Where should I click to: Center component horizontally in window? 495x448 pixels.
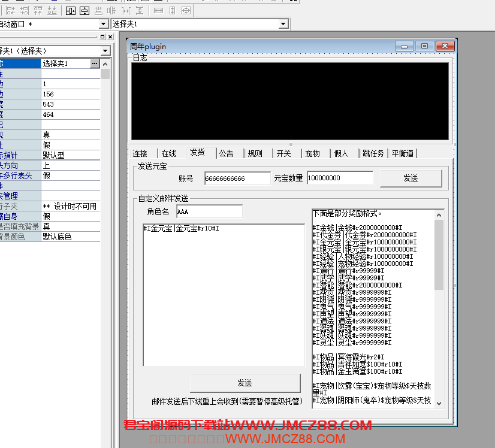tap(70, 11)
